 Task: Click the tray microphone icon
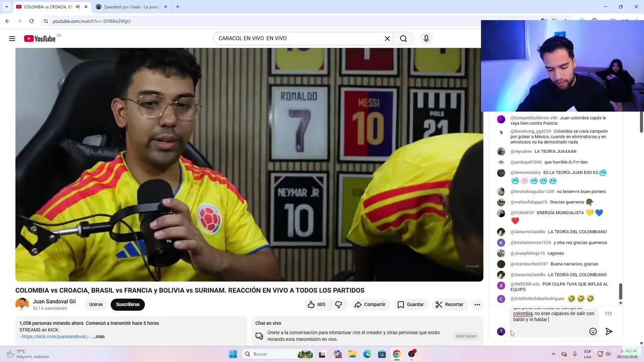[575, 354]
